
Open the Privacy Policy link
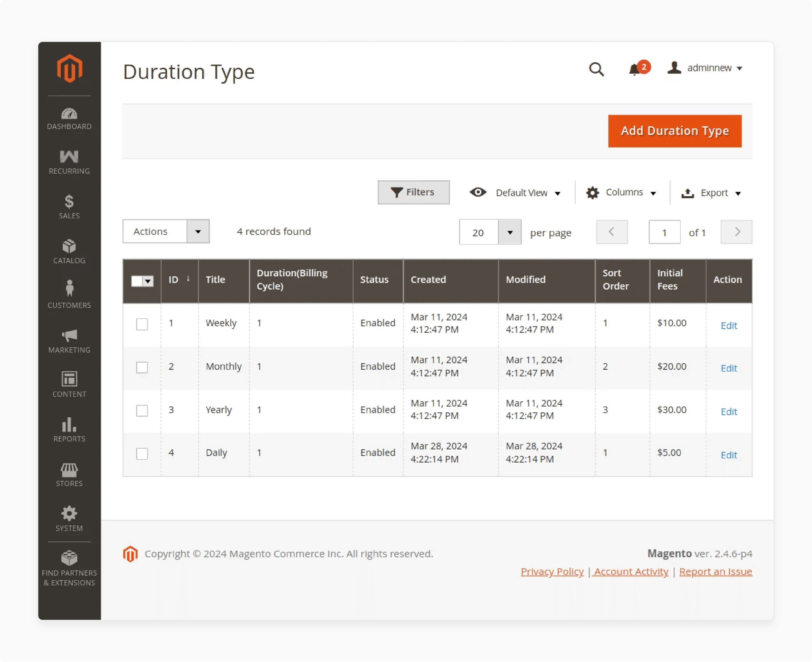tap(552, 572)
